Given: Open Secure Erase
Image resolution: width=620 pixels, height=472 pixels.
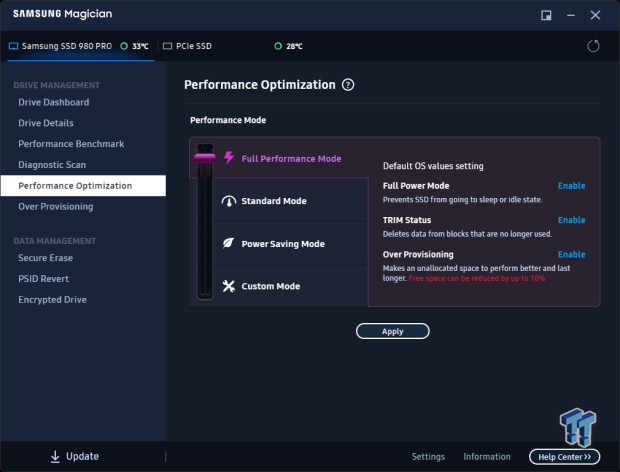Looking at the screenshot, I should [45, 258].
